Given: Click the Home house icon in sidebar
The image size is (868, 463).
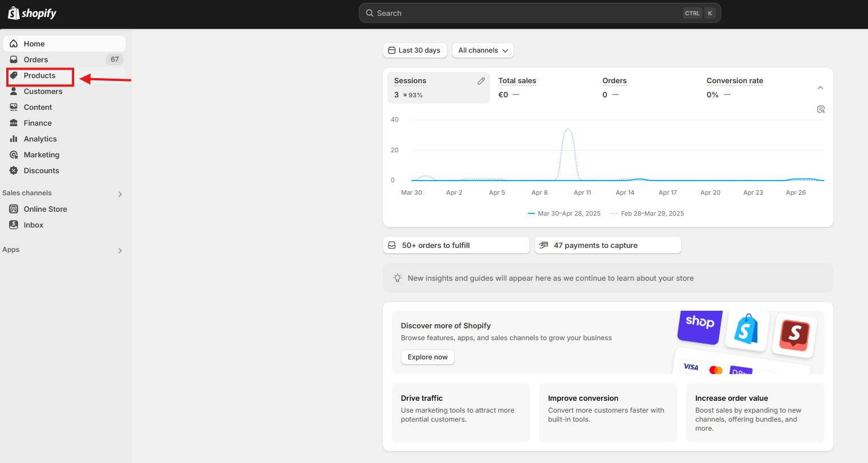Looking at the screenshot, I should click(14, 44).
